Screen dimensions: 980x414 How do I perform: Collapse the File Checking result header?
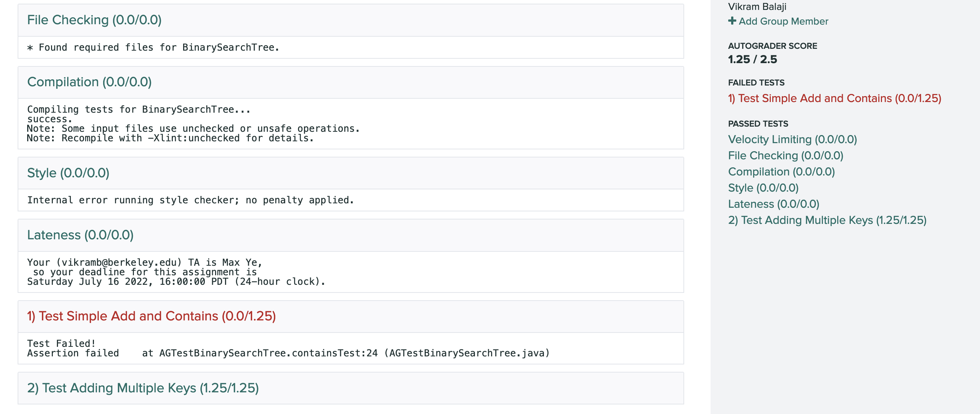(94, 20)
